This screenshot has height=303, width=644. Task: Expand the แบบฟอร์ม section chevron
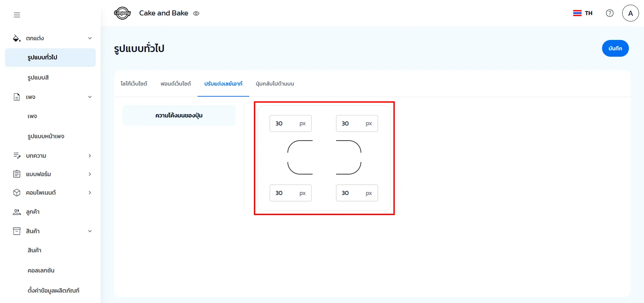pyautogui.click(x=90, y=174)
